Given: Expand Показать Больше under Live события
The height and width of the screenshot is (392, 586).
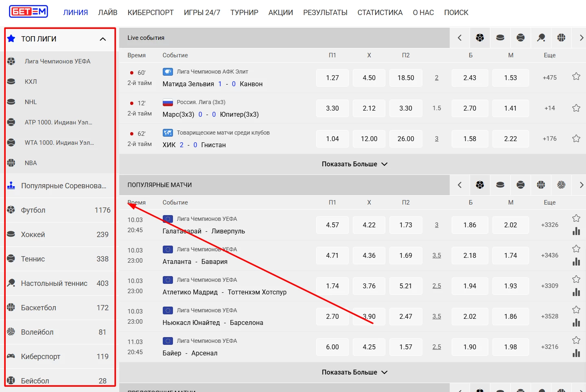Looking at the screenshot, I should 354,164.
